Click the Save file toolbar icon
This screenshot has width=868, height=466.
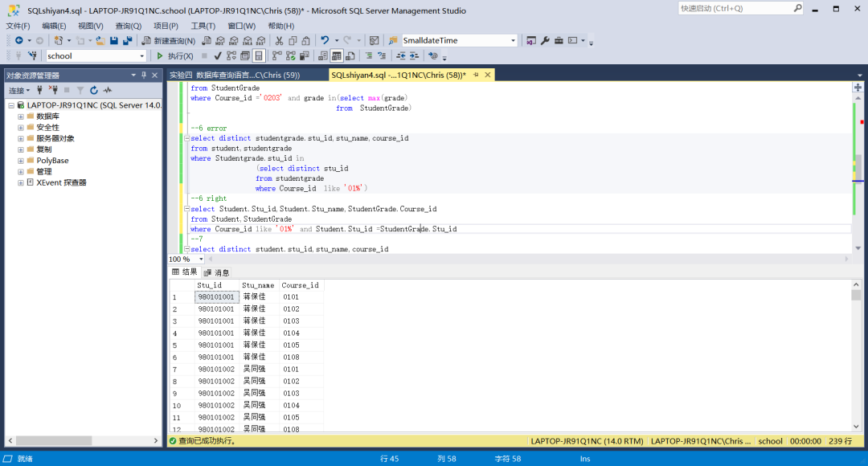(x=114, y=40)
